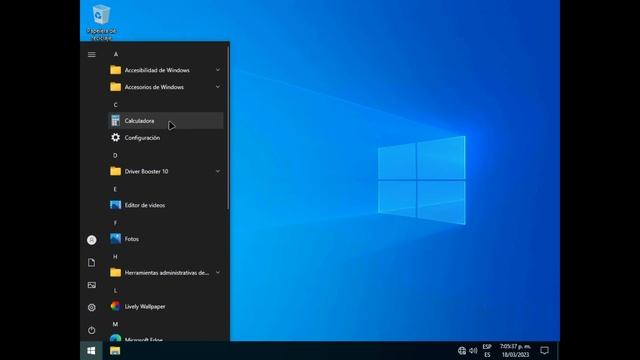Image resolution: width=640 pixels, height=360 pixels.
Task: Jump via the letter A header
Action: click(116, 54)
